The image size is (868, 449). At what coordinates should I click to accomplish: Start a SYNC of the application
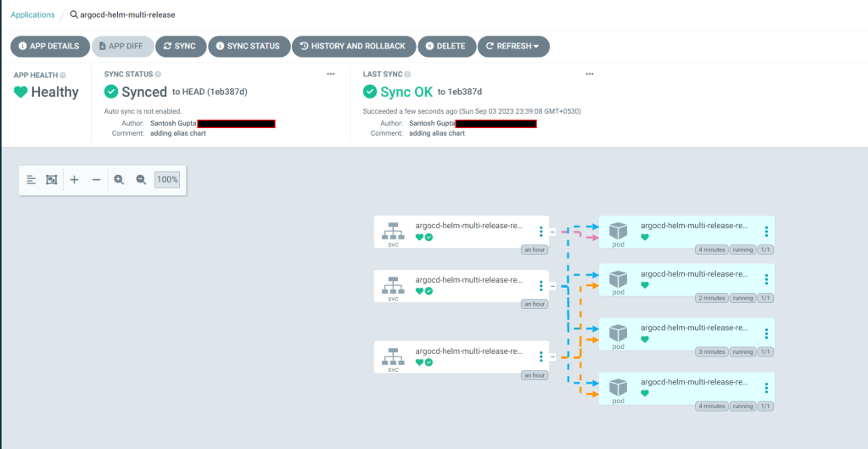pos(181,46)
